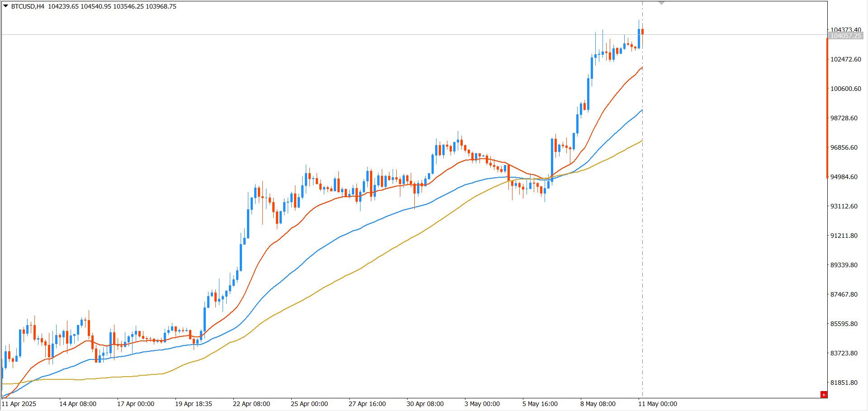Click the OHLC values in chart header
The height and width of the screenshot is (411, 868).
coord(112,6)
